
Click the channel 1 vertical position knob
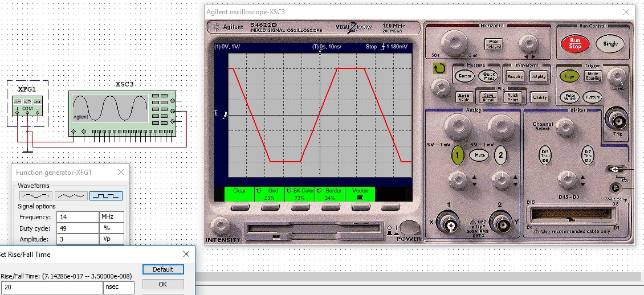coord(457,180)
